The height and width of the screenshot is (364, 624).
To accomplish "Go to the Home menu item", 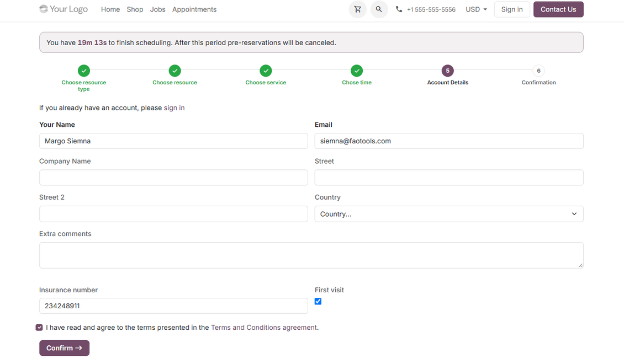I will click(x=110, y=9).
